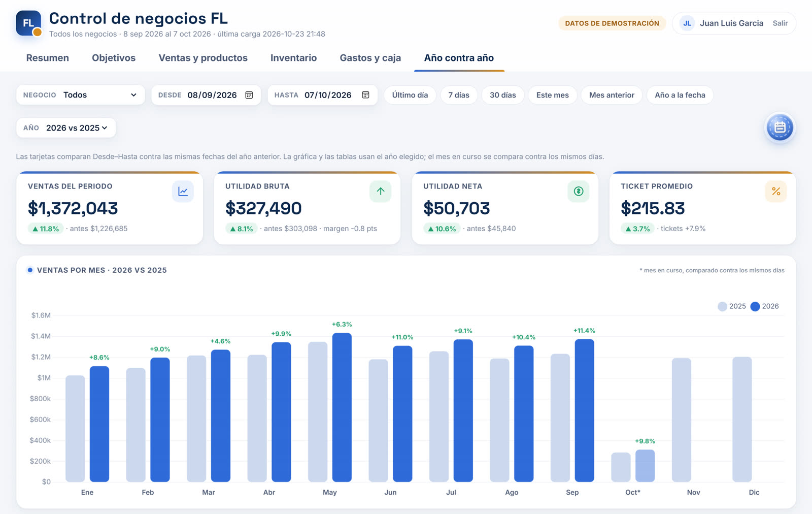The width and height of the screenshot is (812, 514).
Task: Click the JL user avatar
Action: pos(687,23)
